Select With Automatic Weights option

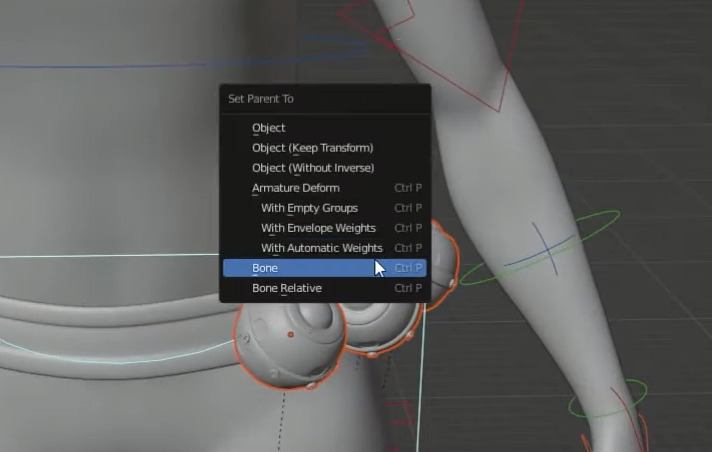[x=321, y=248]
